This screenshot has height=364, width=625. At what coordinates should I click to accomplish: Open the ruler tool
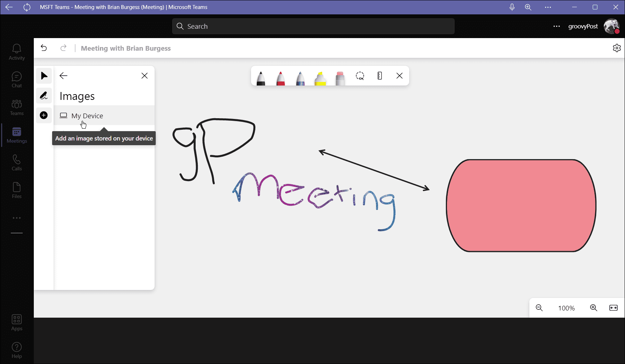pos(379,76)
